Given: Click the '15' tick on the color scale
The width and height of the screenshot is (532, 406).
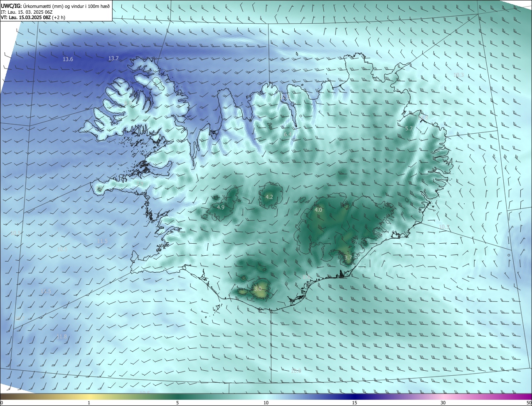Looking at the screenshot, I should coord(355,403).
